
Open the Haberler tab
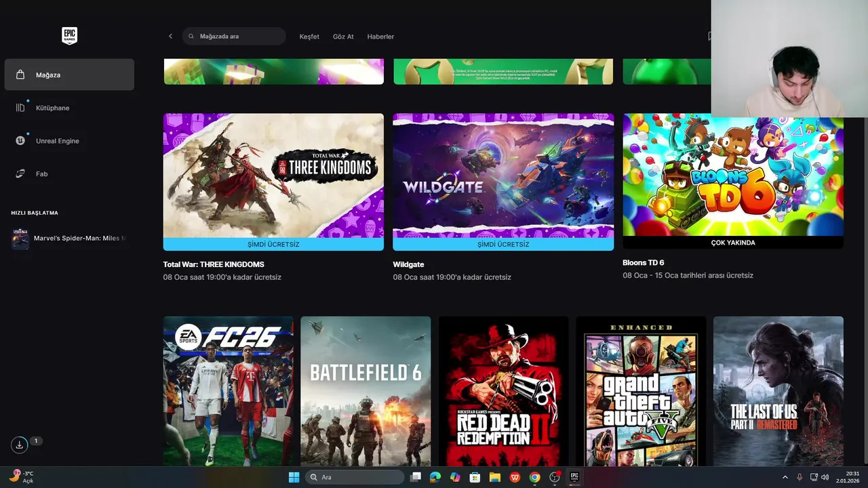point(380,37)
